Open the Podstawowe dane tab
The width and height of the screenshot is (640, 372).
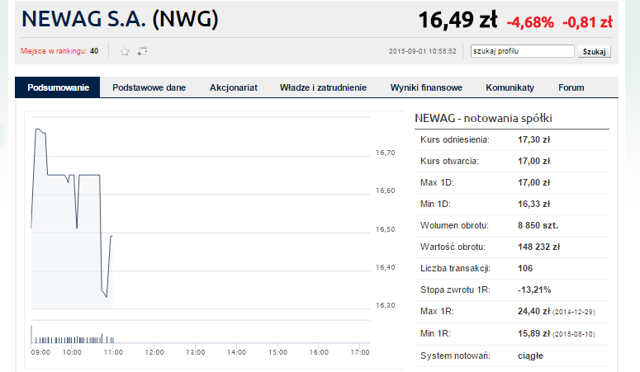click(149, 87)
